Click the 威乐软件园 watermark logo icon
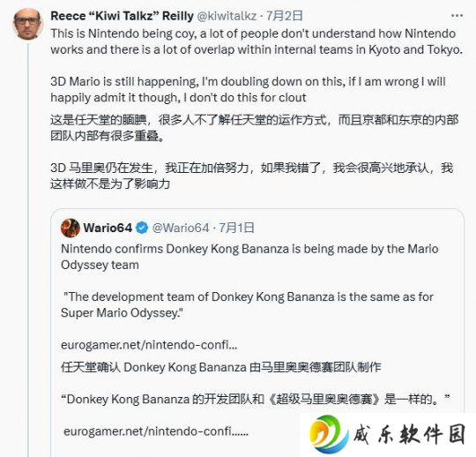Viewport: 476px width, 457px height. pos(329,434)
